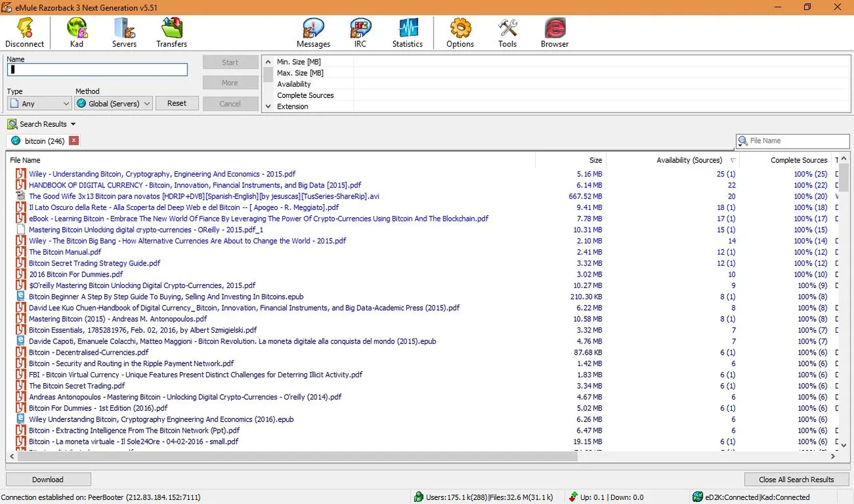Click PDF icon of HANDBOOK OF DIGITAL CURRENCY file
The height and width of the screenshot is (504, 854).
click(x=20, y=185)
